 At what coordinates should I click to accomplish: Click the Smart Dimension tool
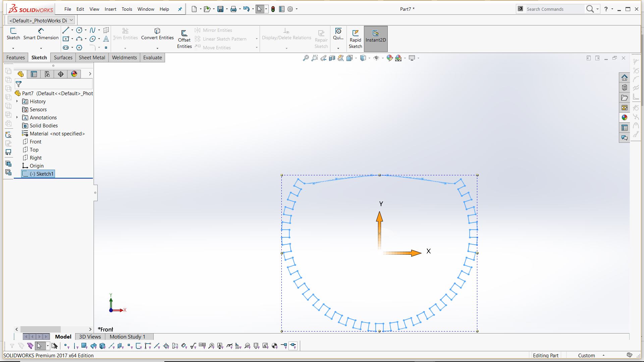tap(41, 34)
